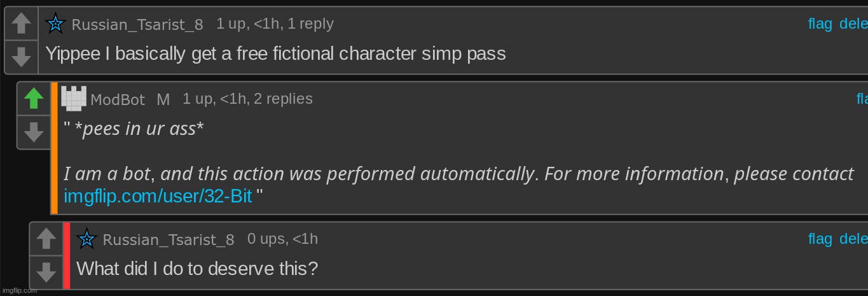Open the imgflip.com/user/32-Bit link
This screenshot has width=868, height=296.
coord(158,196)
